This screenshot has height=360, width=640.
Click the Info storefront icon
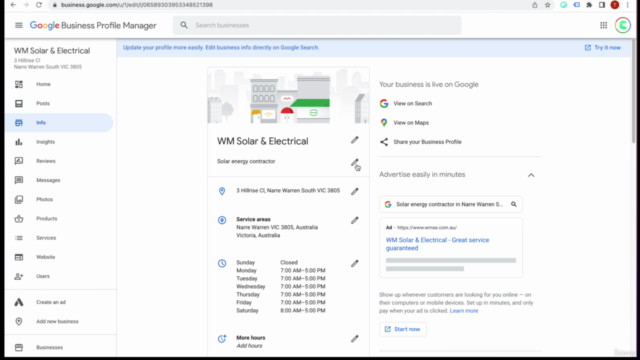[19, 122]
